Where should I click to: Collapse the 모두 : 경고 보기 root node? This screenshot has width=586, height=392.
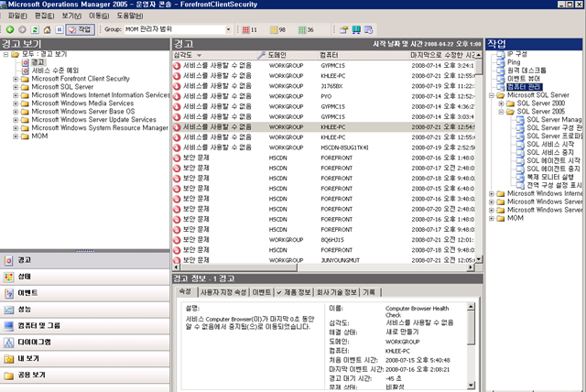pos(6,55)
